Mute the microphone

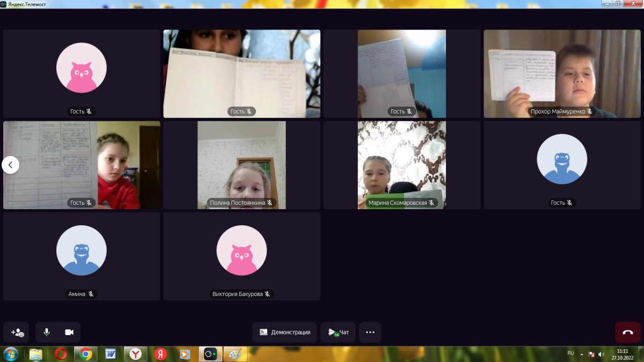pyautogui.click(x=47, y=333)
